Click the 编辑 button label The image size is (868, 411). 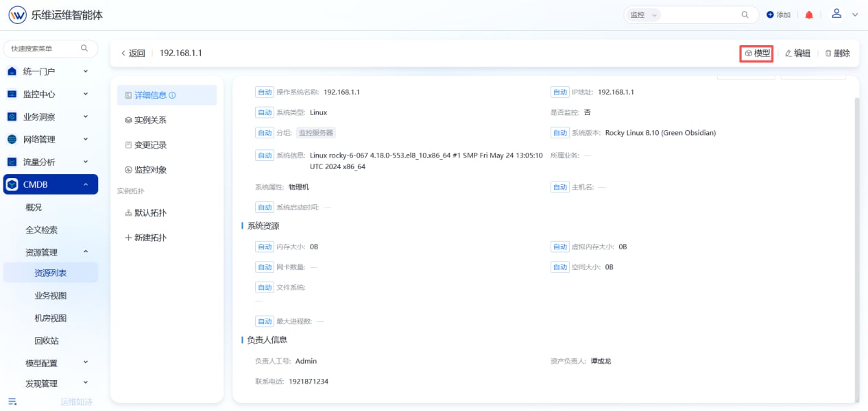click(802, 53)
